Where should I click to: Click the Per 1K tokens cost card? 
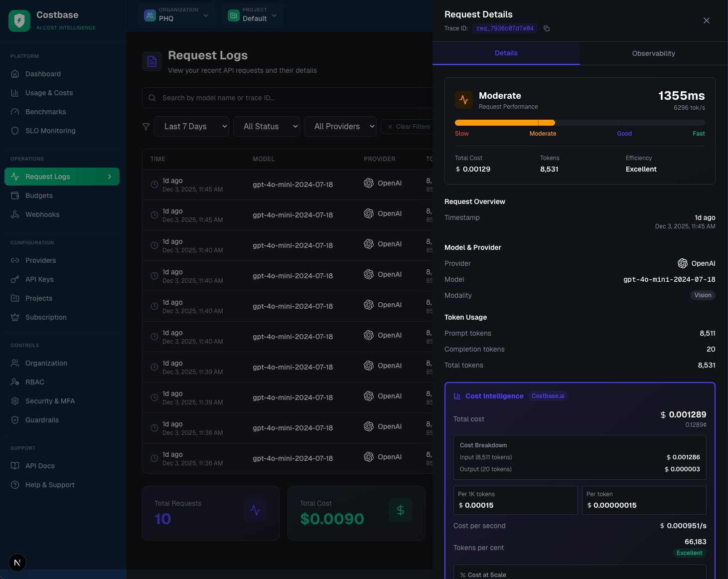516,500
